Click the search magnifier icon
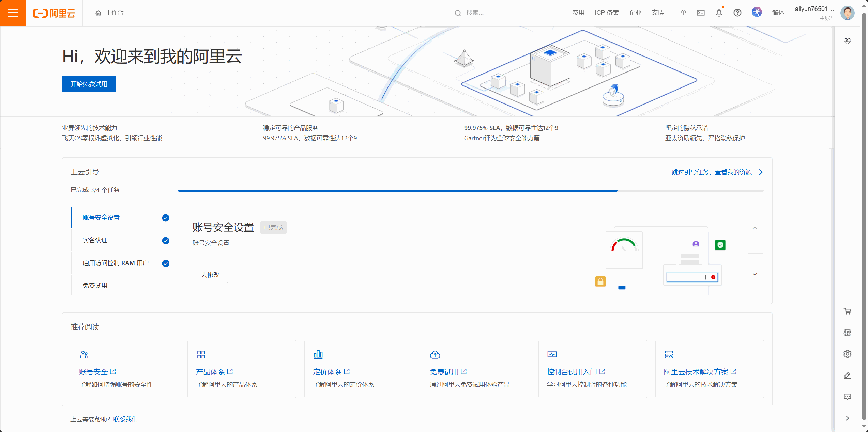 click(x=458, y=13)
